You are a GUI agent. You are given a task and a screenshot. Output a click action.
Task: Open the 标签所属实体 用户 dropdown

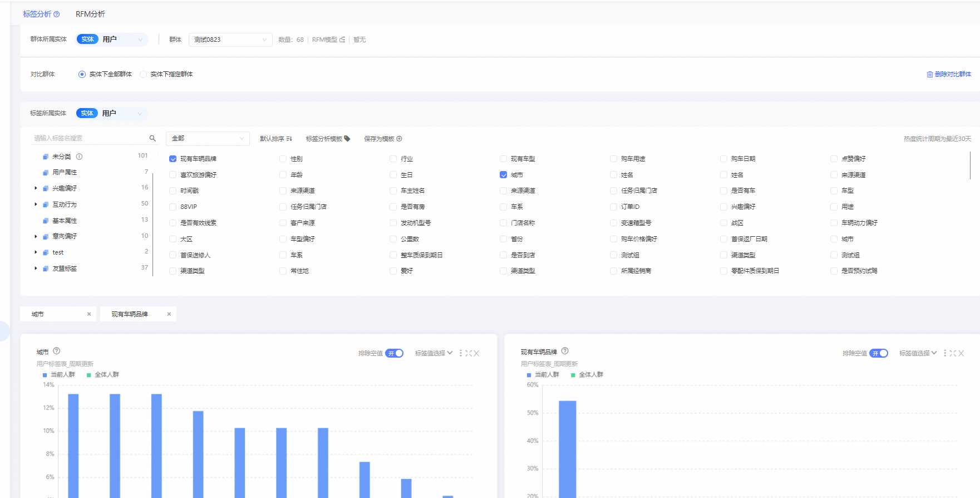click(112, 113)
